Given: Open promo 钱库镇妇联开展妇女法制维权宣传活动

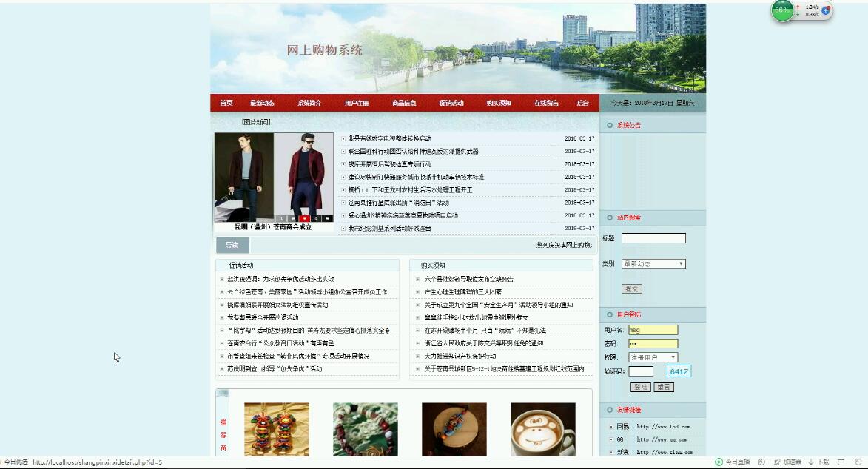Looking at the screenshot, I should click(278, 305).
